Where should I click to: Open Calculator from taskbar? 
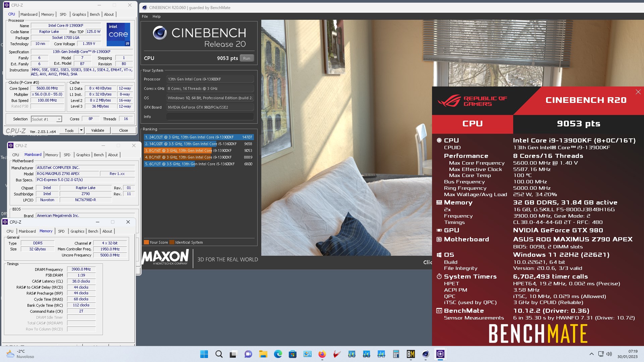(396, 354)
